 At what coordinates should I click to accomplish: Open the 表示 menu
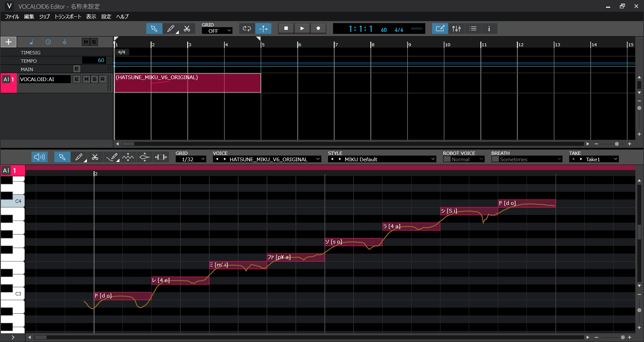(x=91, y=16)
